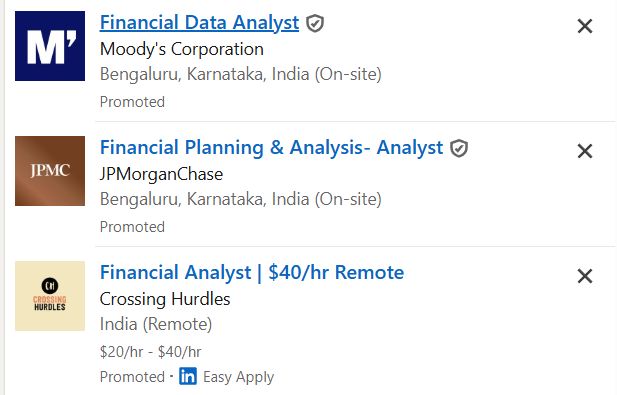The width and height of the screenshot is (617, 395).
Task: Select Moody's Corporation company name
Action: (x=182, y=49)
